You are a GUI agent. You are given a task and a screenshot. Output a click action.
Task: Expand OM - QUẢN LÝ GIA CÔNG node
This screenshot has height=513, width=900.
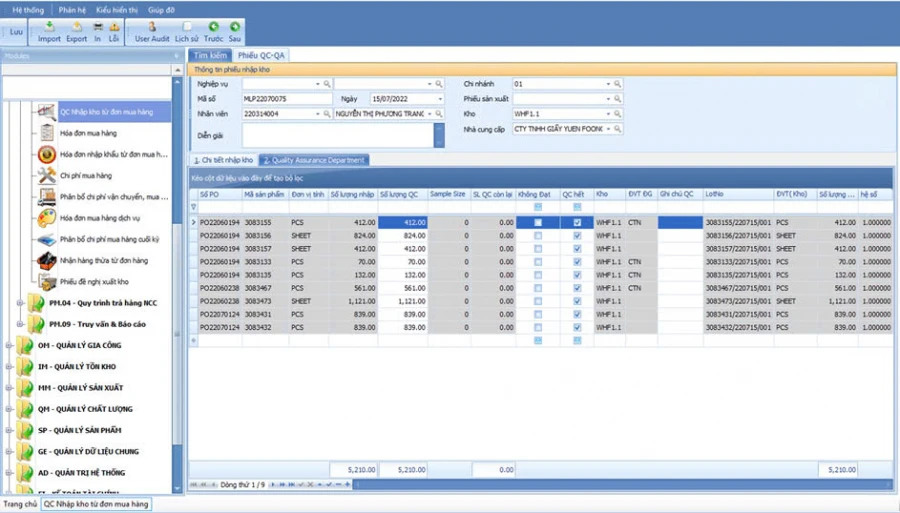9,345
